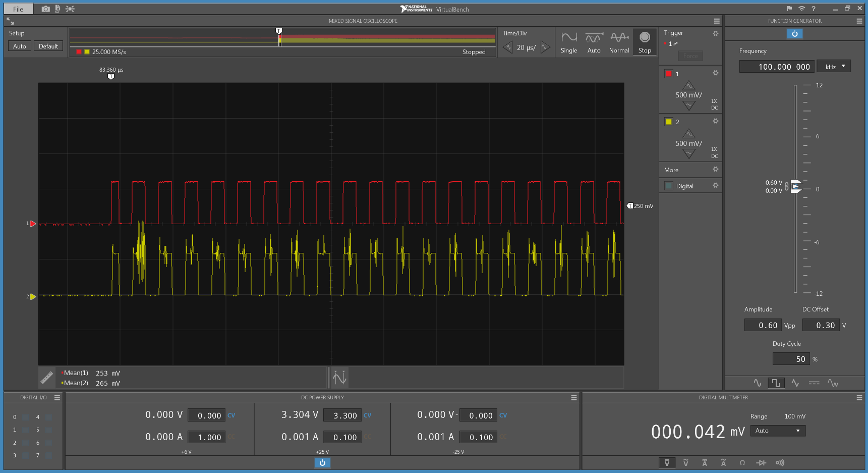Click the cursors icon below the graph

[x=339, y=378]
